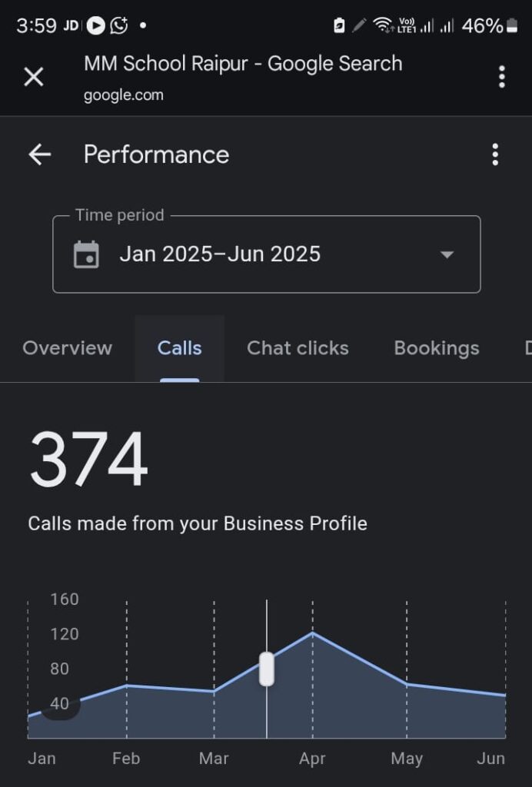
Task: Tap the WhatsApp notification icon
Action: [x=119, y=26]
